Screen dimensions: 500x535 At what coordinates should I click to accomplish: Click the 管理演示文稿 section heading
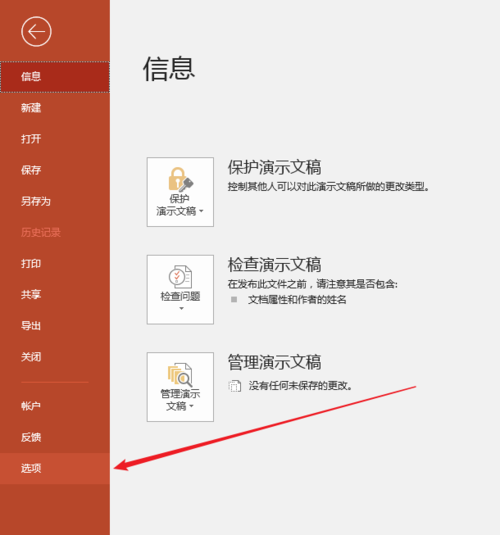point(274,362)
